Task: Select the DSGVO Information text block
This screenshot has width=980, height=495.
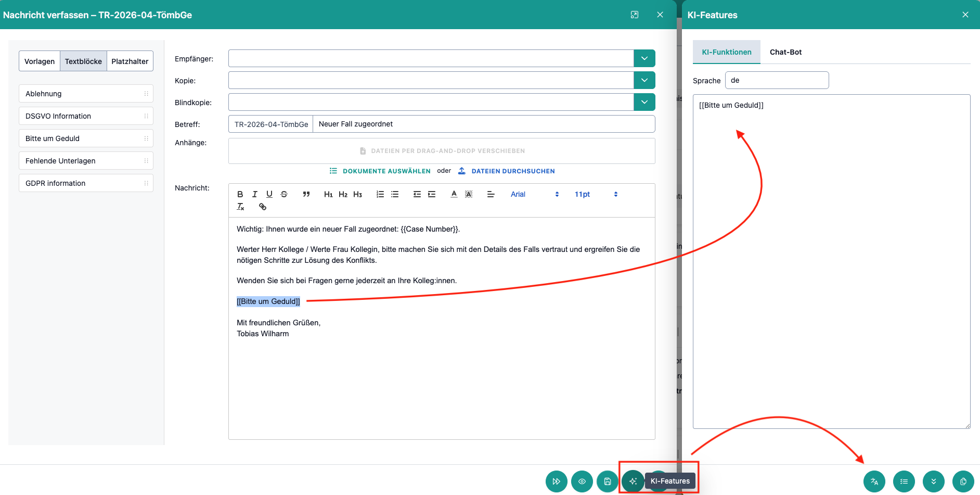Action: pyautogui.click(x=86, y=116)
